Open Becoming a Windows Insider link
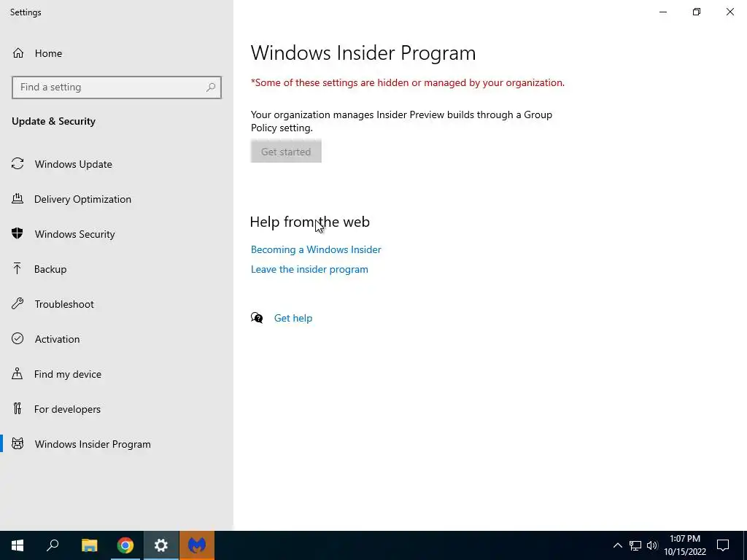This screenshot has height=560, width=747. click(x=316, y=249)
